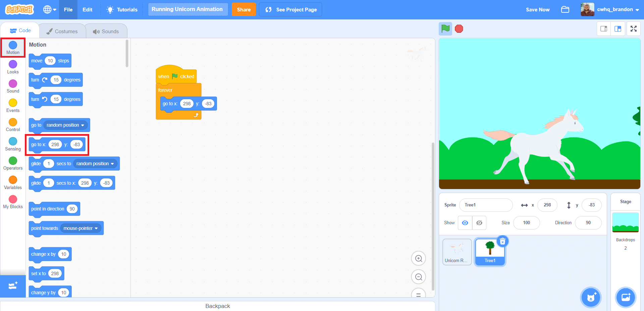This screenshot has height=311, width=644.
Task: Click the orange Share button
Action: [x=244, y=10]
